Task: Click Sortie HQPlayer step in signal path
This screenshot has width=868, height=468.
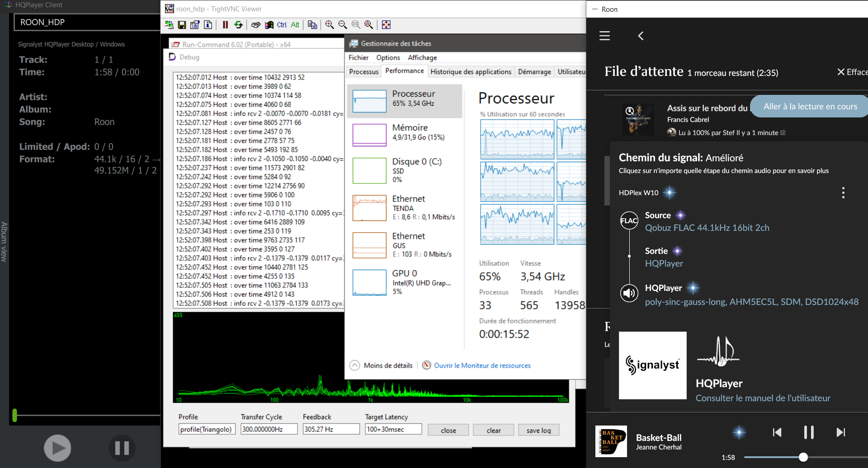Action: pyautogui.click(x=664, y=257)
